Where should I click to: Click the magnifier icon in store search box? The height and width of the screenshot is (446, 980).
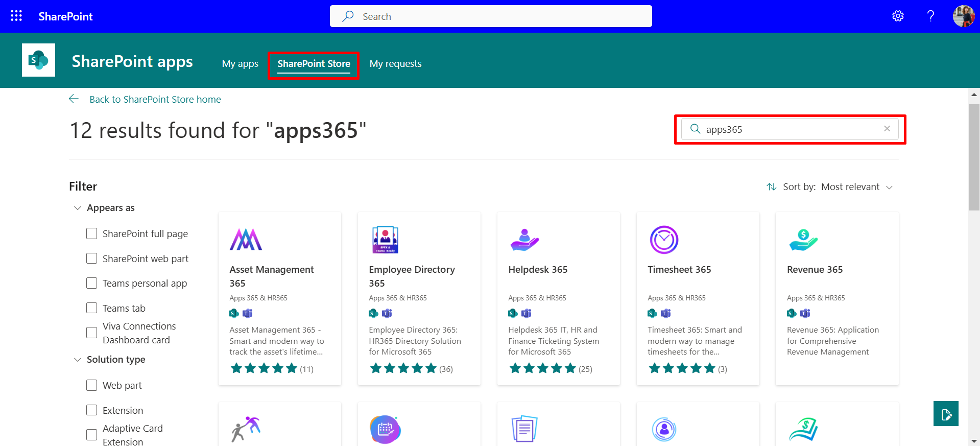pyautogui.click(x=695, y=129)
